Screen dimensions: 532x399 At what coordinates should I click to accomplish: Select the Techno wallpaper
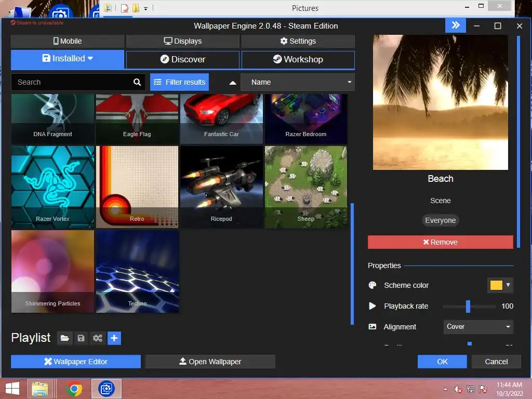point(137,271)
